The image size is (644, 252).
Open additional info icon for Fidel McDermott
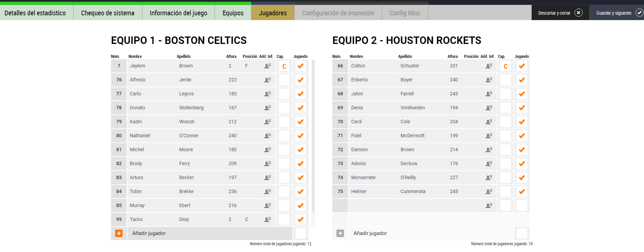click(489, 136)
